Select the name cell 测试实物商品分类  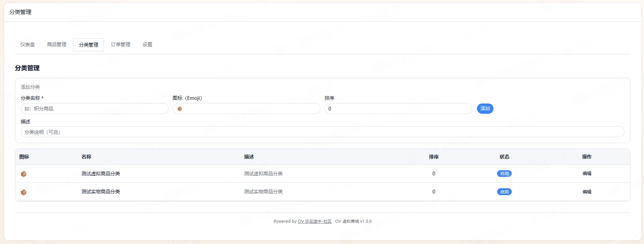point(101,192)
